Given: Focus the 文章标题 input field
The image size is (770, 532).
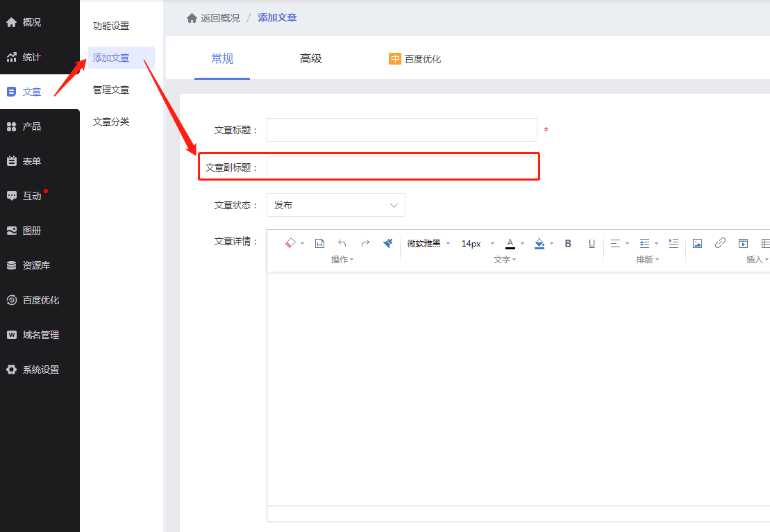Looking at the screenshot, I should [402, 130].
